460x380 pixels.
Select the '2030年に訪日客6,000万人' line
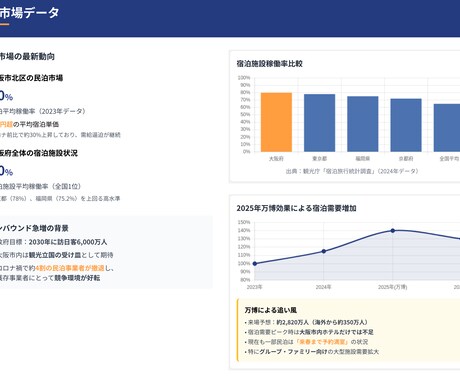pyautogui.click(x=68, y=242)
